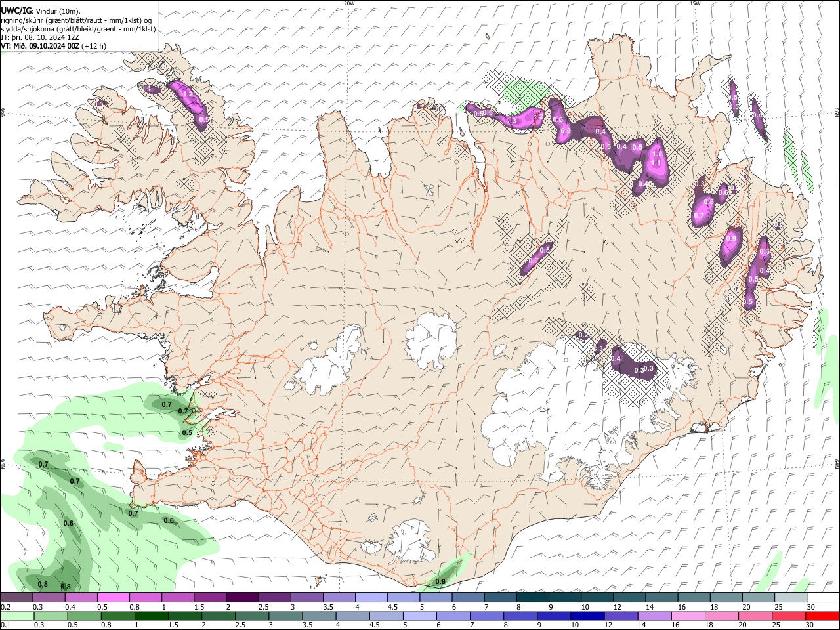Click the '1.1' snowfall value in northeast

[656, 163]
